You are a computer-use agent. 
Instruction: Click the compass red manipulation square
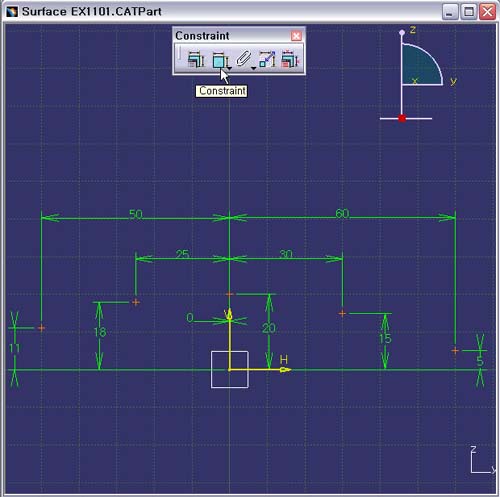coord(402,118)
